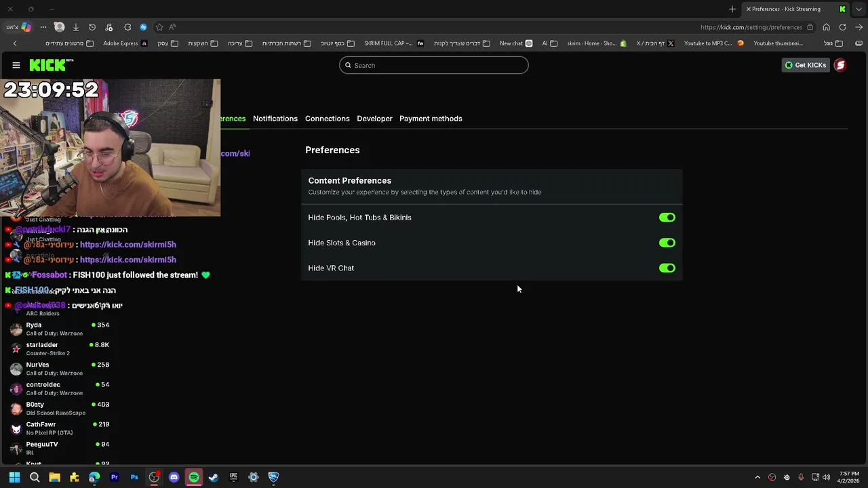Open Adobe Express bookmark
This screenshot has width=868, height=488.
click(x=125, y=43)
